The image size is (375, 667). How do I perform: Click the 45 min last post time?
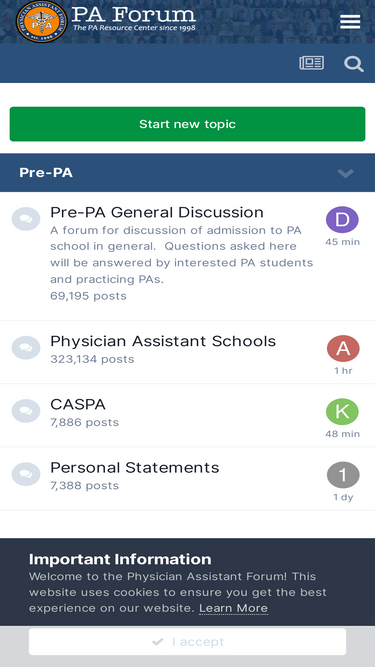(343, 242)
